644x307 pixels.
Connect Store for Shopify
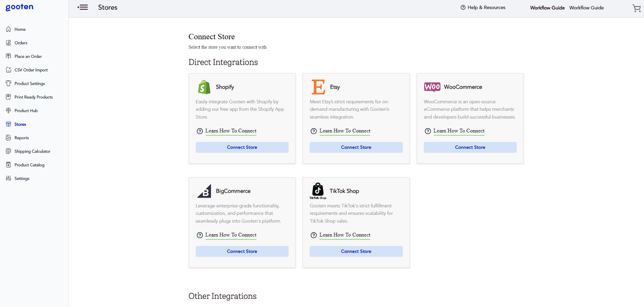242,147
